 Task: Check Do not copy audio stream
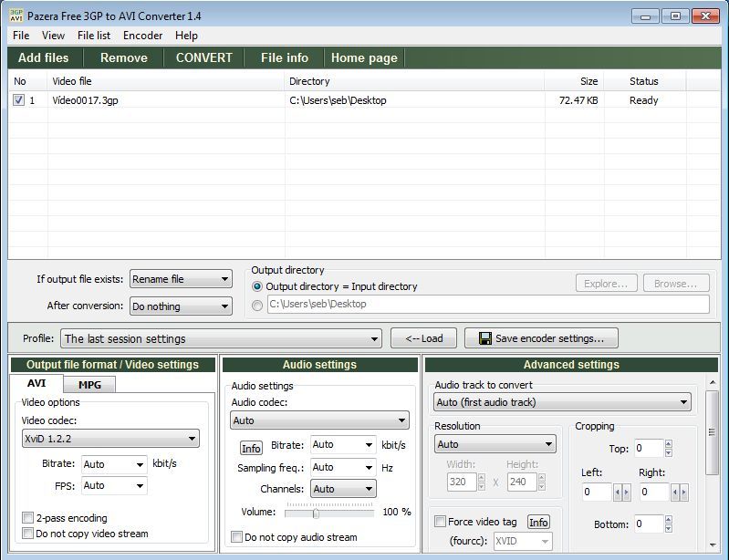(x=236, y=537)
